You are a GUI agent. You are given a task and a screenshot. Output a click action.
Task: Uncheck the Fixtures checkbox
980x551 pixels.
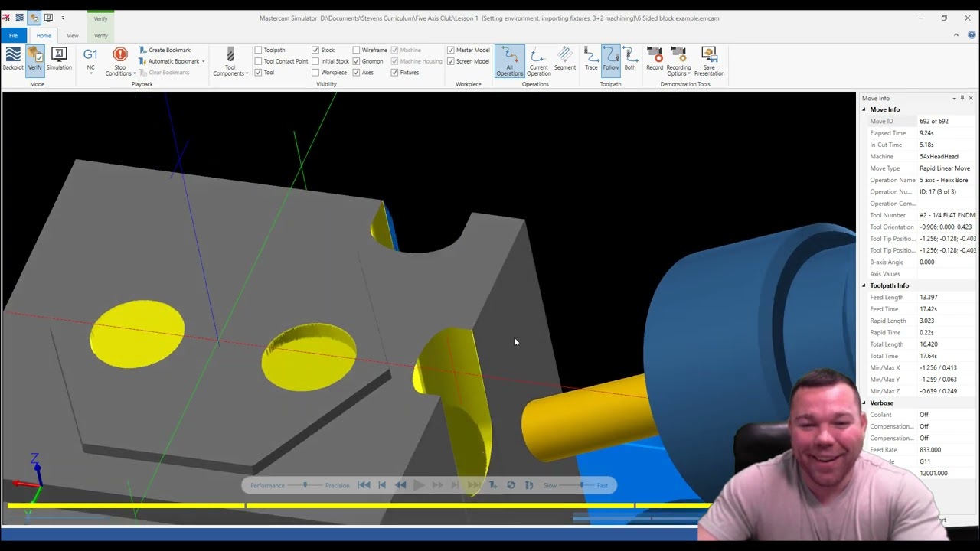pyautogui.click(x=394, y=73)
